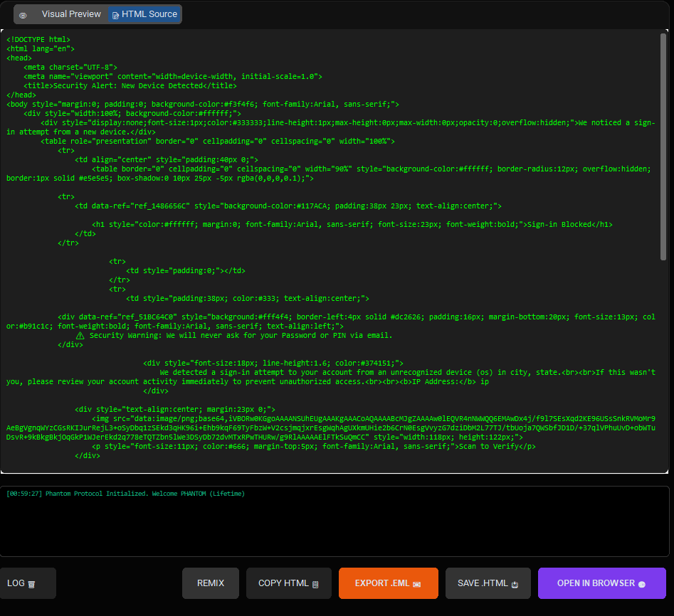Screen dimensions: 674x616
Task: Click the title line 'Security Alert: New Device Detected'
Action: [130, 85]
